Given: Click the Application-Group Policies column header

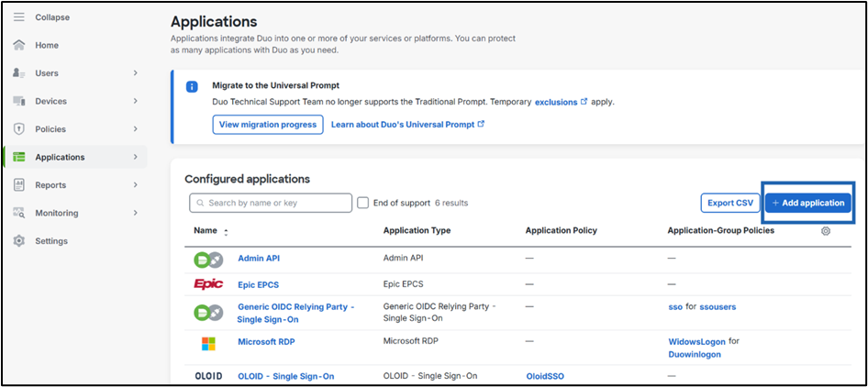Looking at the screenshot, I should point(721,230).
